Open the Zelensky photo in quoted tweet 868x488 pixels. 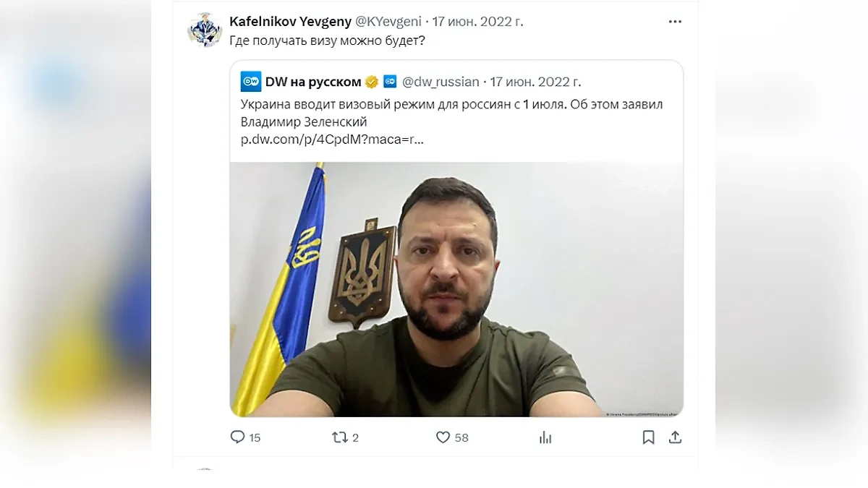click(456, 289)
